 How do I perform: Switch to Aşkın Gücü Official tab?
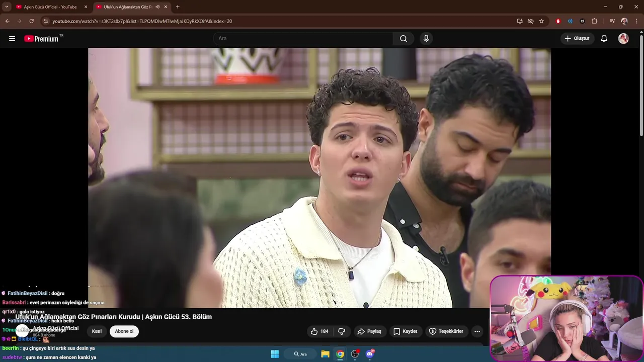pos(51,7)
